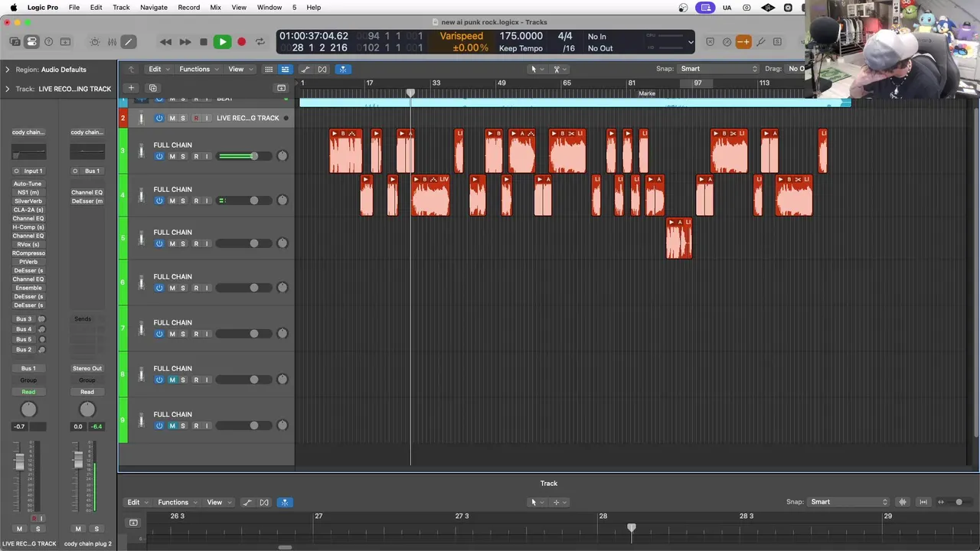The image size is (980, 551).
Task: Mute the LIVE RECORDING TRACK
Action: click(x=171, y=119)
